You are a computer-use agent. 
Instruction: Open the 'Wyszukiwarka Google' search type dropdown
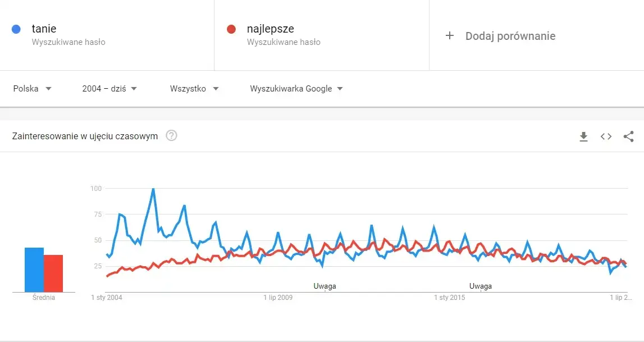296,88
